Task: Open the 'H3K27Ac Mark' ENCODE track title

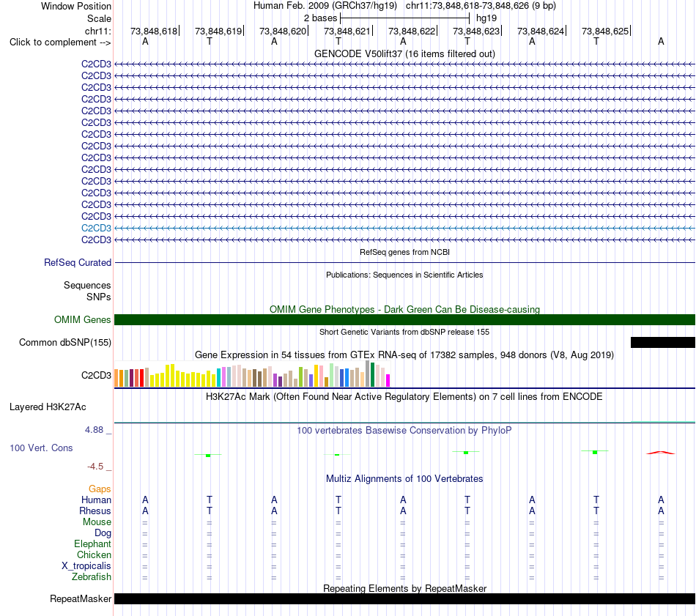Action: (x=404, y=397)
